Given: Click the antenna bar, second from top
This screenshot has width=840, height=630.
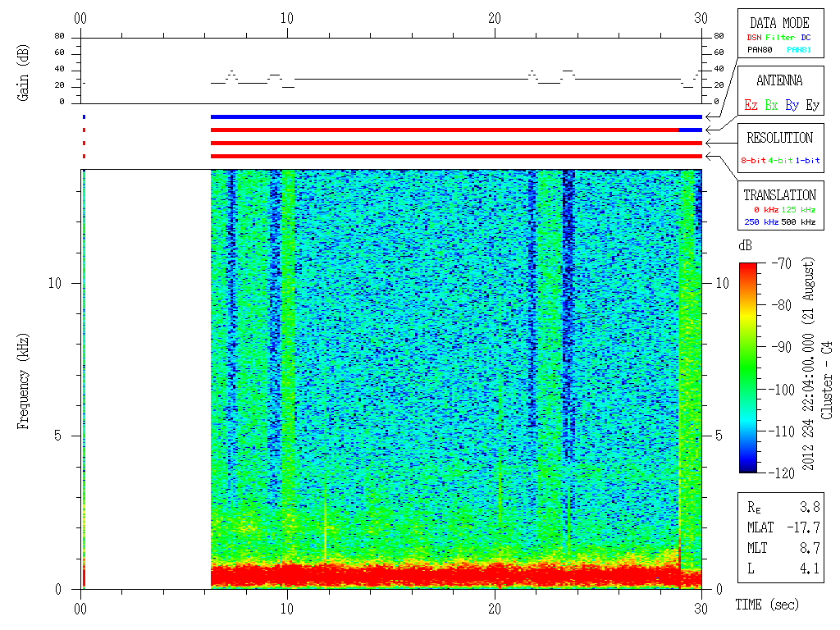Looking at the screenshot, I should [456, 130].
